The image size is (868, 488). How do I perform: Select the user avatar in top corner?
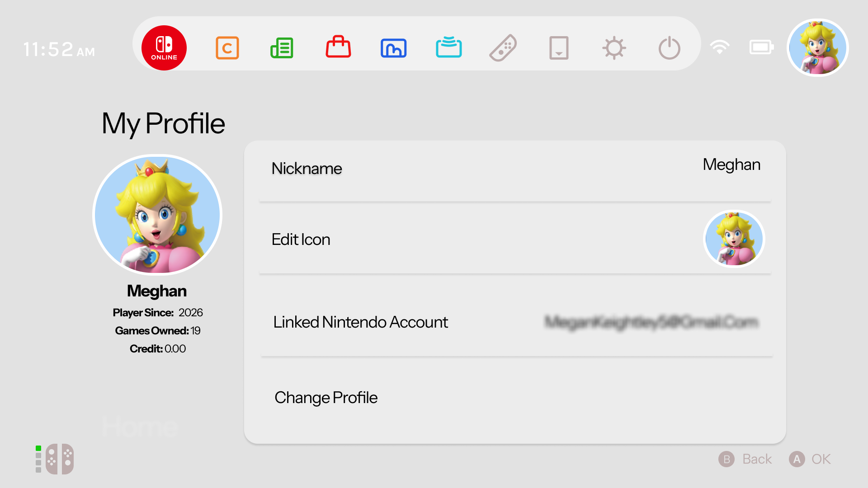click(818, 48)
